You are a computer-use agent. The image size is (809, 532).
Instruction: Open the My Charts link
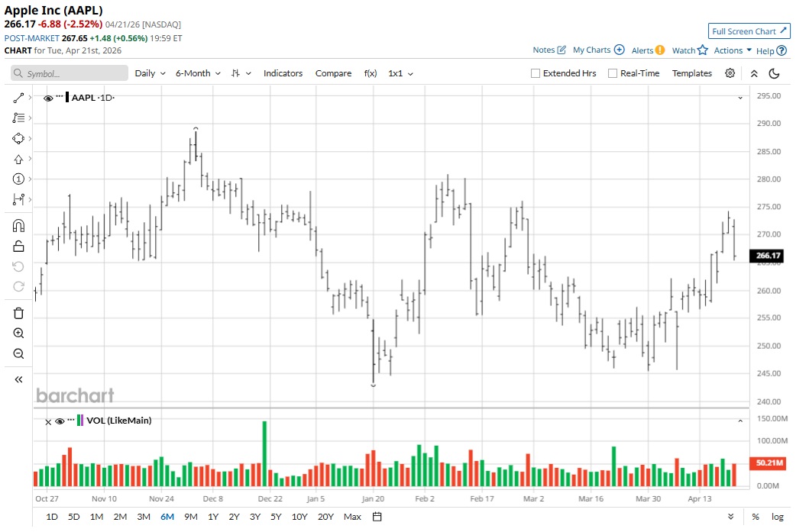tap(591, 50)
